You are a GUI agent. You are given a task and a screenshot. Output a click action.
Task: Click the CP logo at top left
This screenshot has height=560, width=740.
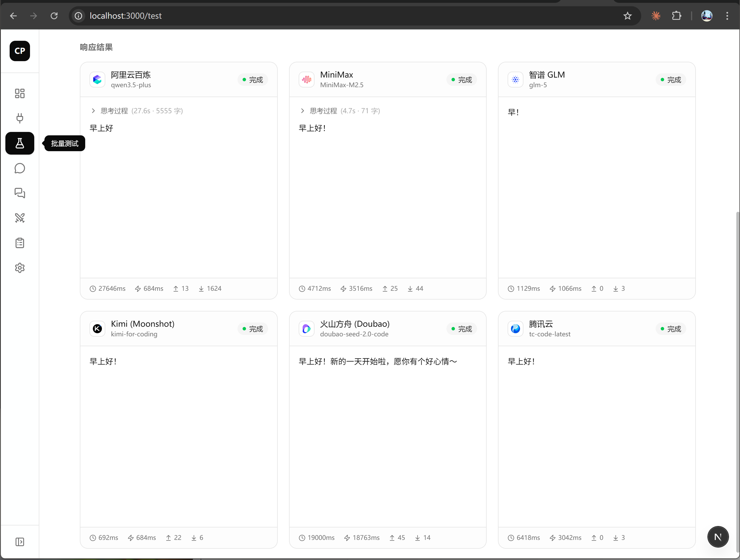(20, 51)
